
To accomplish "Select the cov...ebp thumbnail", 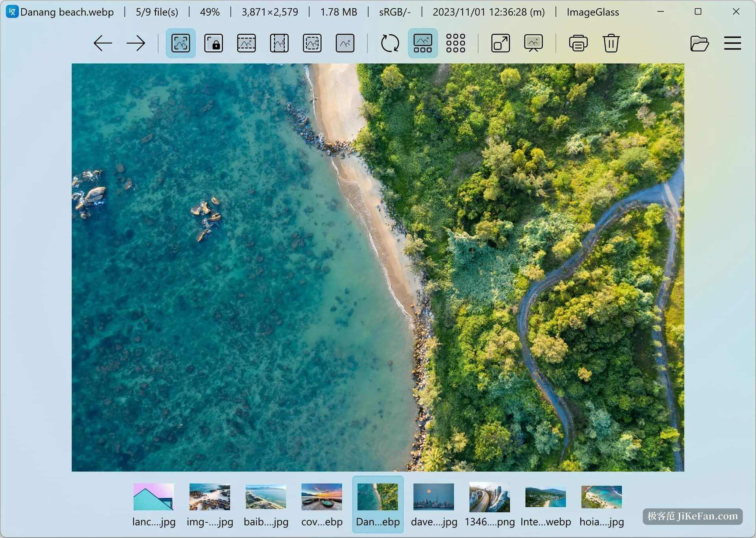I will tap(322, 505).
